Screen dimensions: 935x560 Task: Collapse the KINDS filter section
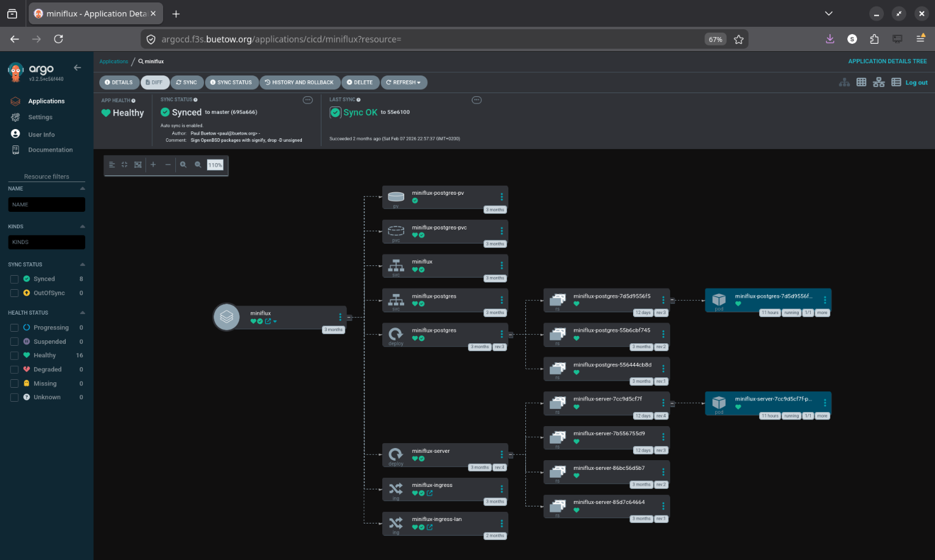tap(83, 226)
